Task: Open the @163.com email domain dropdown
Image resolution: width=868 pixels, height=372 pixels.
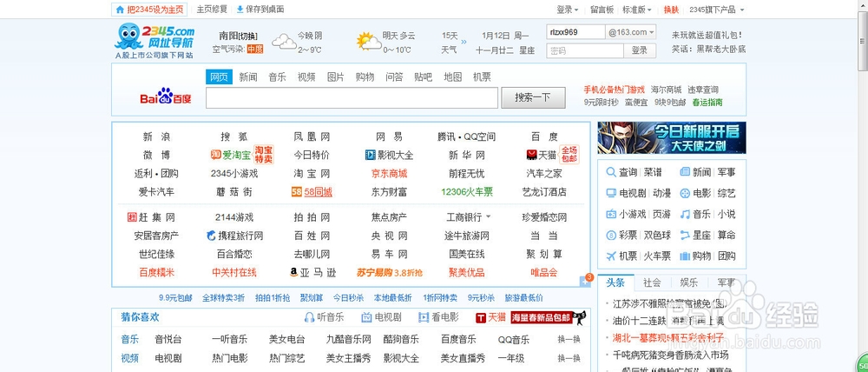Action: (631, 32)
